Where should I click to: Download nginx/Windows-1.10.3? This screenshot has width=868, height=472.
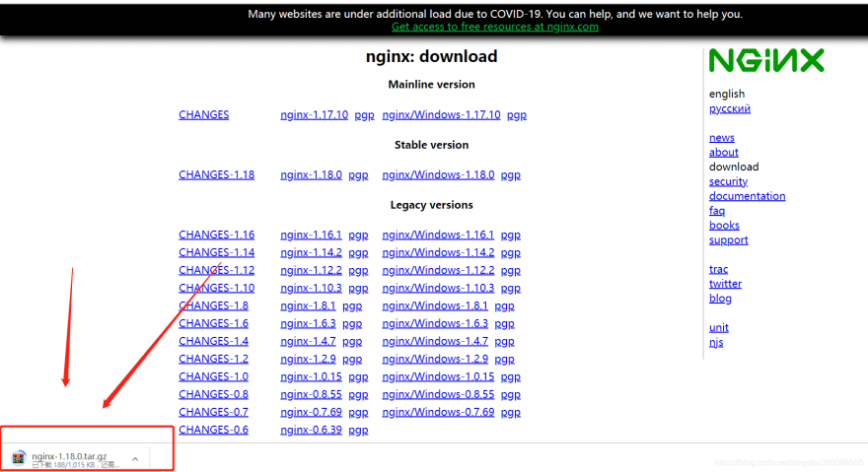tap(438, 288)
